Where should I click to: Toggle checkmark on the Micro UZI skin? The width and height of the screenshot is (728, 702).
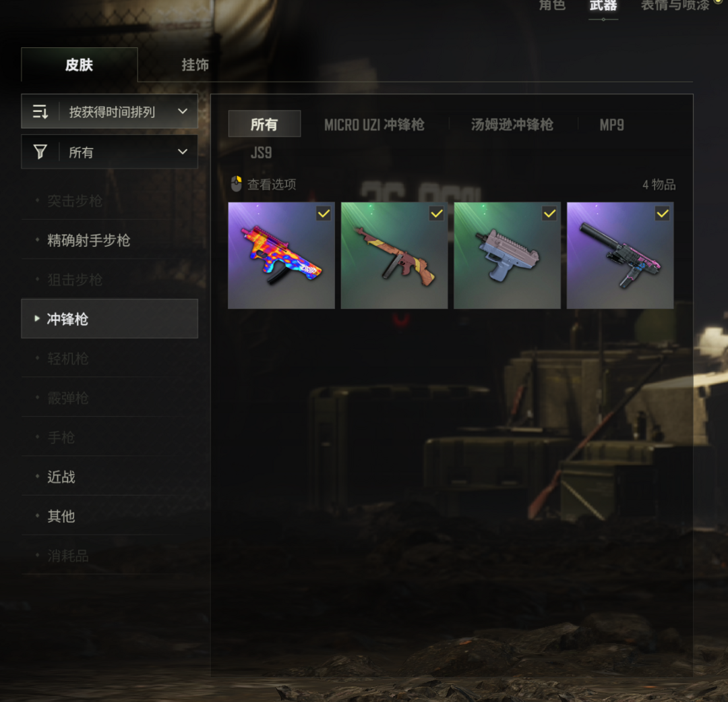[549, 213]
